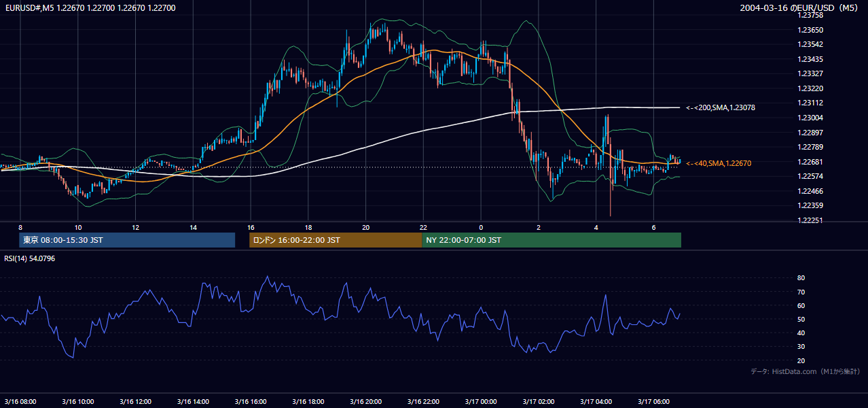Click the 3/16 22:00 time label
The width and height of the screenshot is (868, 408).
click(x=423, y=401)
